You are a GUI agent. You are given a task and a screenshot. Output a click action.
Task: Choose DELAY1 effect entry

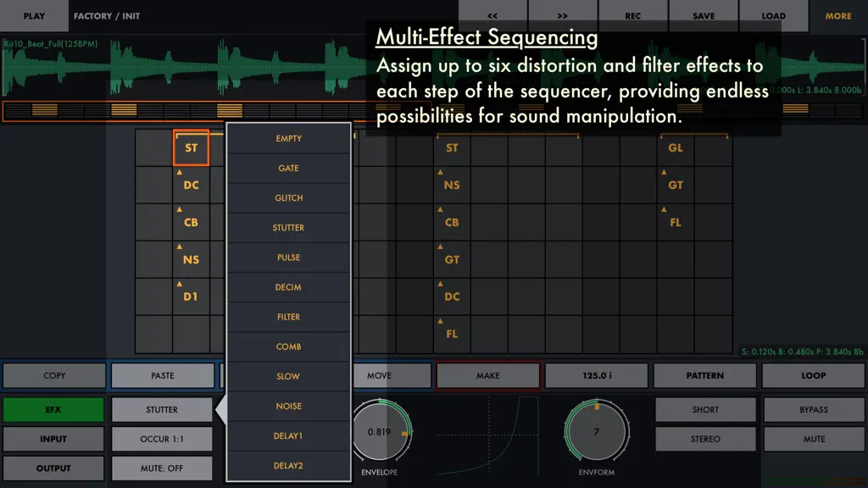pos(288,436)
